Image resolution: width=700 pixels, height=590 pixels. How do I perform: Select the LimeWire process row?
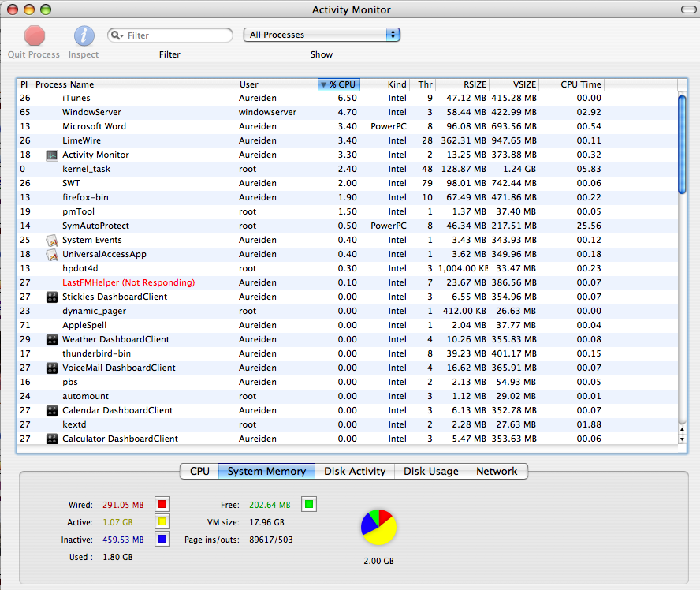click(x=348, y=140)
